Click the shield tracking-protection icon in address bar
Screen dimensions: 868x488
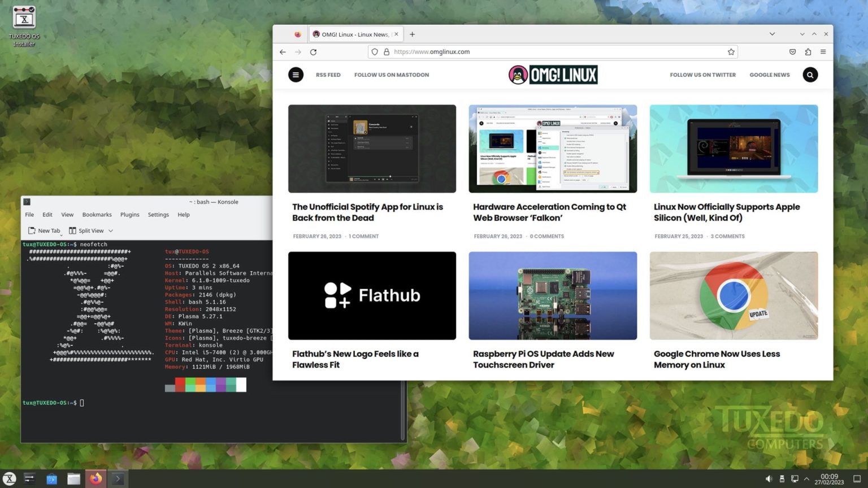pos(375,51)
